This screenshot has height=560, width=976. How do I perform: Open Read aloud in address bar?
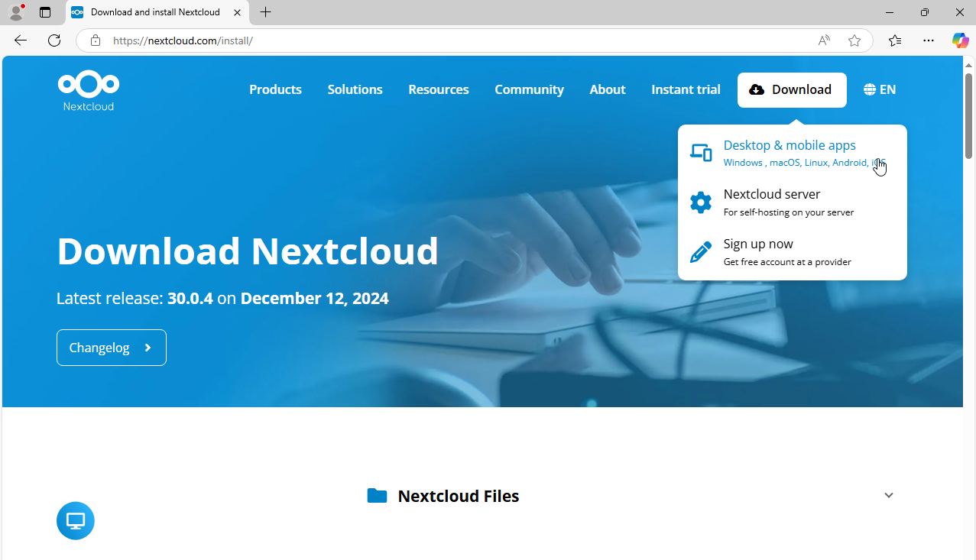[824, 40]
